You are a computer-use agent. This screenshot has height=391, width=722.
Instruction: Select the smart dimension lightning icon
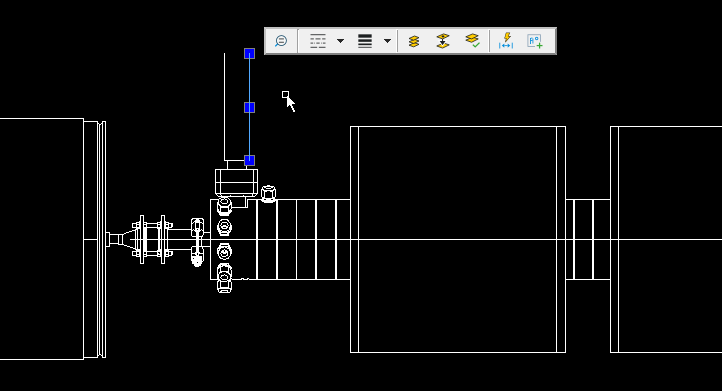[x=506, y=41]
